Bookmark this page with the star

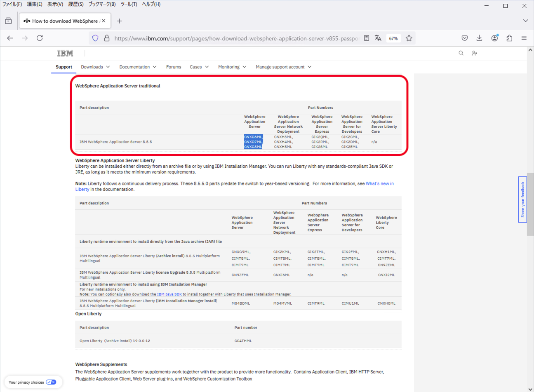pyautogui.click(x=409, y=38)
